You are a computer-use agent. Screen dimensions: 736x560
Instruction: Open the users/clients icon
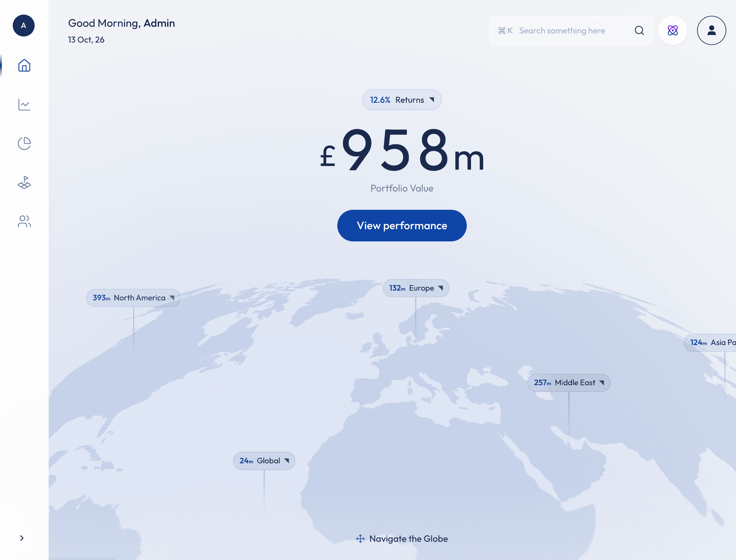24,221
